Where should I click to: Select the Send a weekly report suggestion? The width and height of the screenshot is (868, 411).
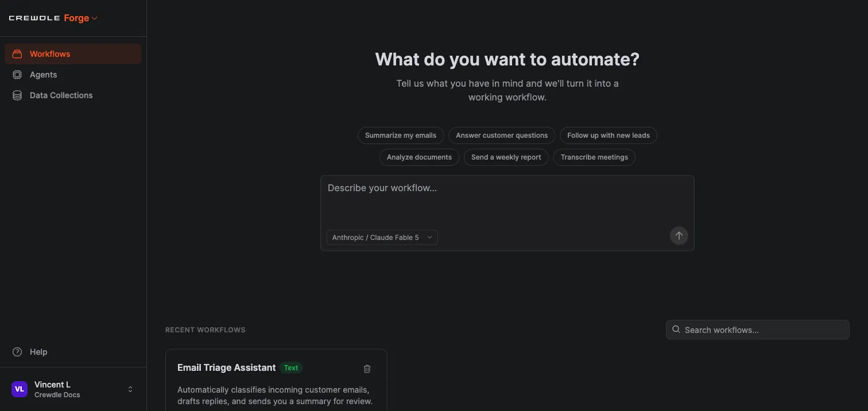click(x=506, y=157)
